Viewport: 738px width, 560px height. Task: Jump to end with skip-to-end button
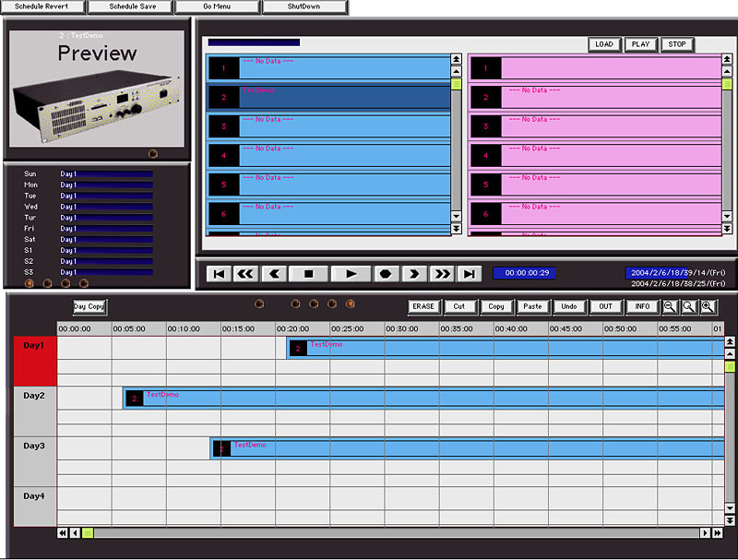point(470,274)
